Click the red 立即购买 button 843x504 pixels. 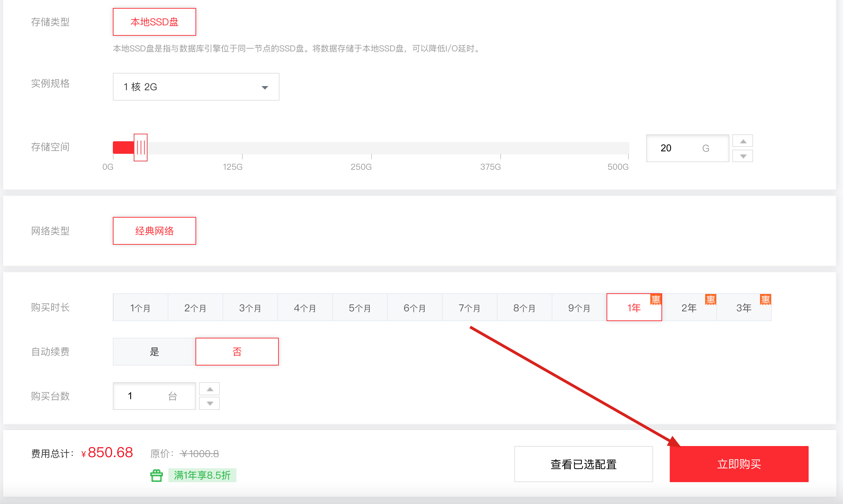coord(739,464)
